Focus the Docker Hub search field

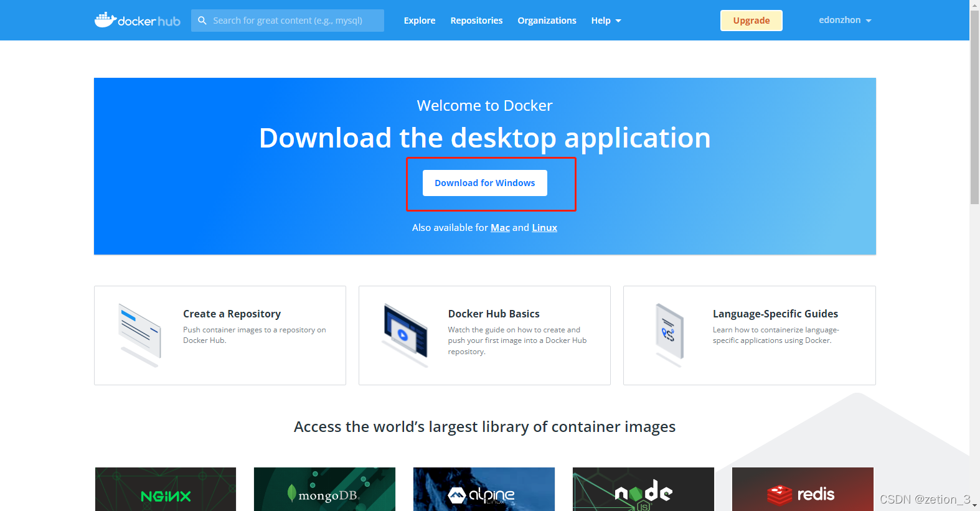288,21
